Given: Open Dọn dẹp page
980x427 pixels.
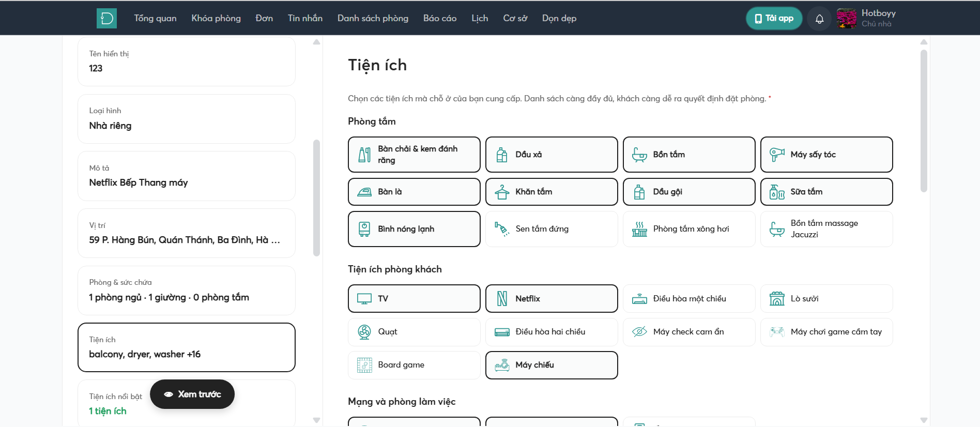Looking at the screenshot, I should [x=559, y=18].
